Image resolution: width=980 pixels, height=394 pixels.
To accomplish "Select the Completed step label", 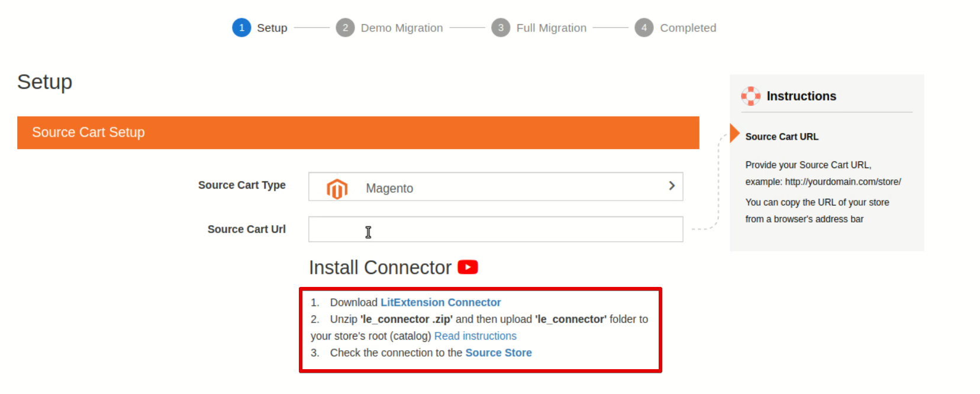I will (688, 28).
